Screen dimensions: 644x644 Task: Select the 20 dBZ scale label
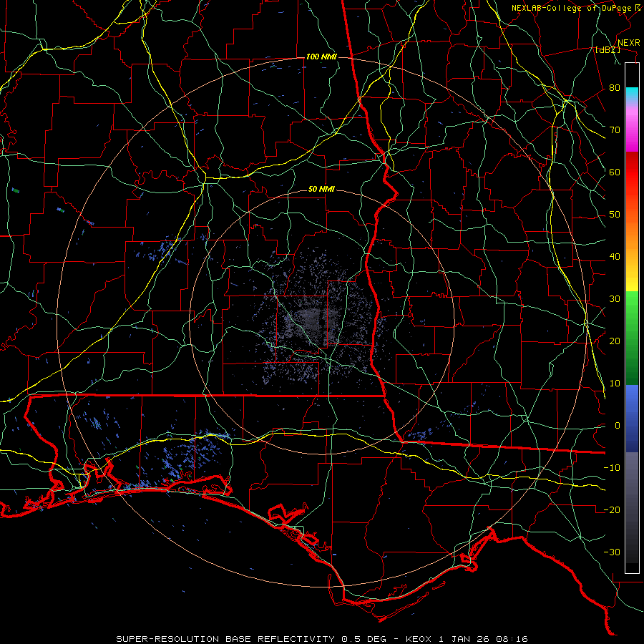[615, 341]
